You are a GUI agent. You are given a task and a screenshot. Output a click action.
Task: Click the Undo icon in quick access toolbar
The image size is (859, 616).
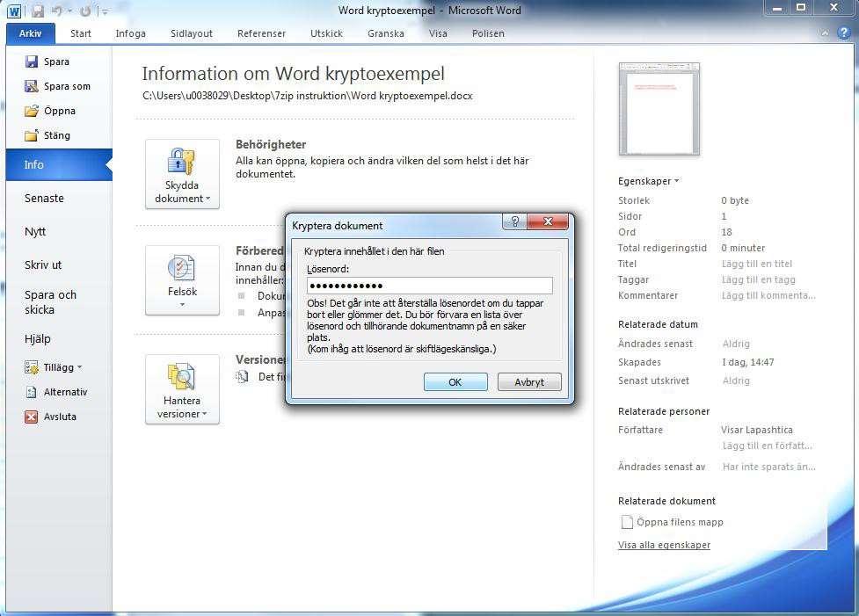(57, 11)
